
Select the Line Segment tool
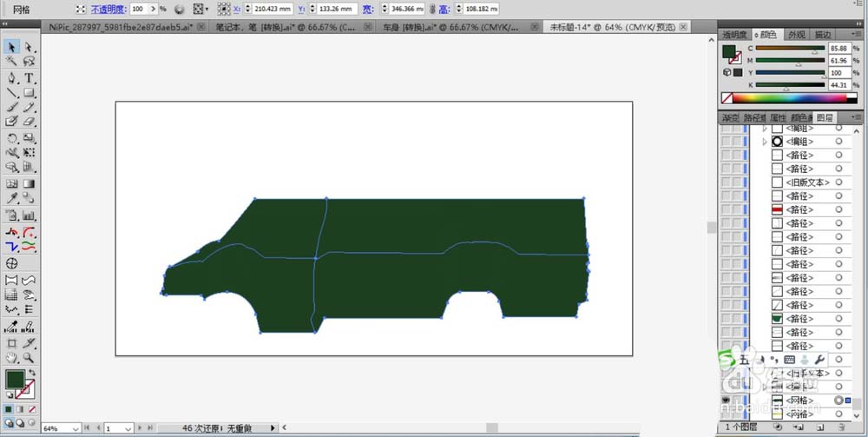pos(11,92)
